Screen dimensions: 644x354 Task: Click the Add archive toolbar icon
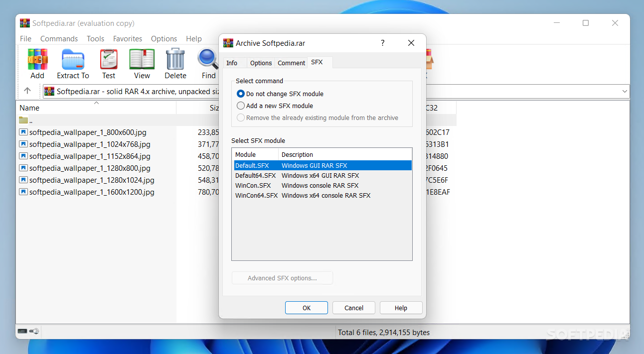click(x=37, y=59)
